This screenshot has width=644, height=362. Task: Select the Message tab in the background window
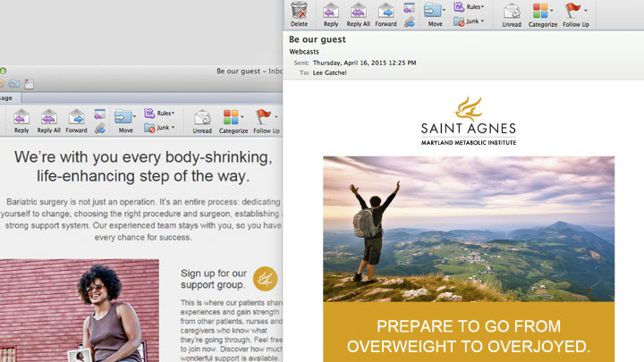click(5, 98)
